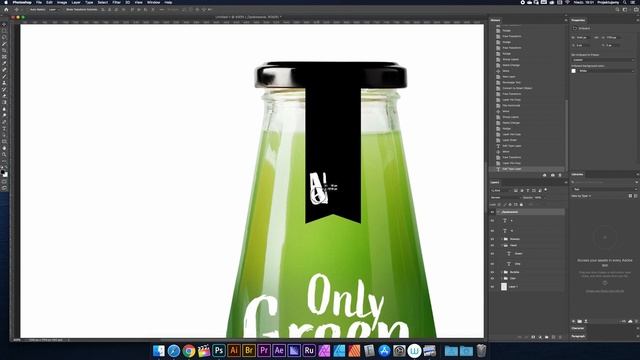Select the Move tool in toolbar
The height and width of the screenshot is (360, 640).
coord(4,24)
